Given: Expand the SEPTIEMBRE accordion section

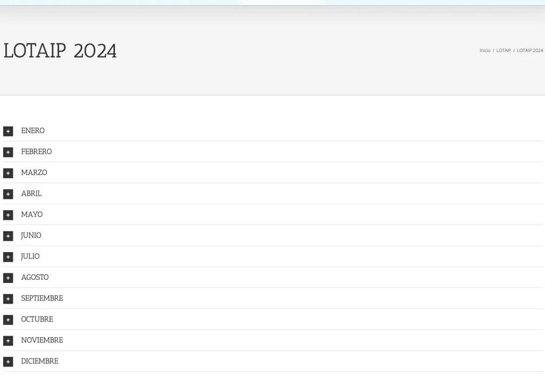Looking at the screenshot, I should (x=42, y=298).
